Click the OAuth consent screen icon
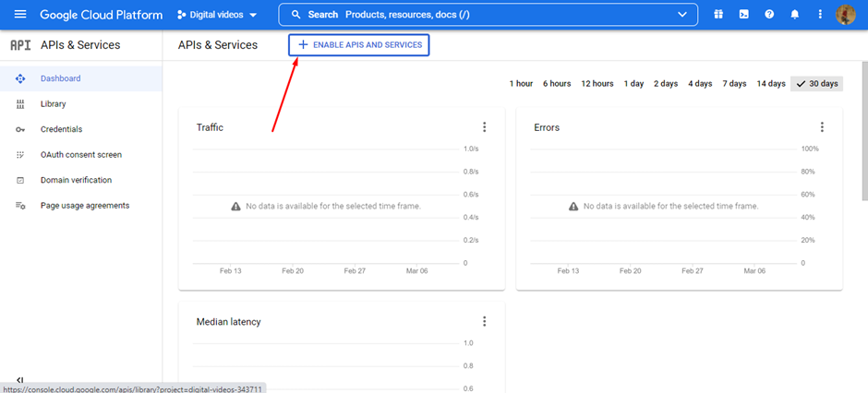Image resolution: width=868 pixels, height=393 pixels. (x=20, y=155)
